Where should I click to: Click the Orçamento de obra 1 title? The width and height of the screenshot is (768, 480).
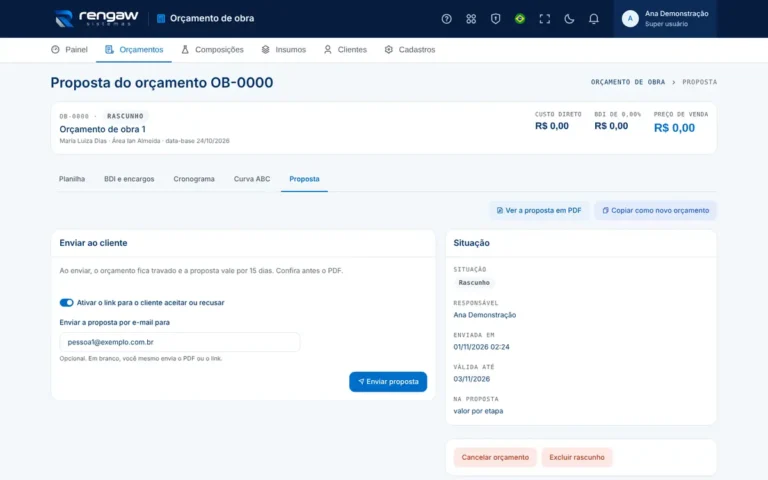coord(102,129)
